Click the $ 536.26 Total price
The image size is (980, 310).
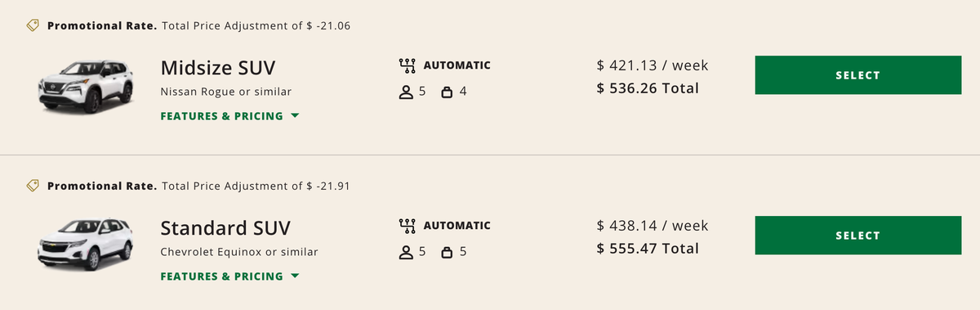pos(648,88)
